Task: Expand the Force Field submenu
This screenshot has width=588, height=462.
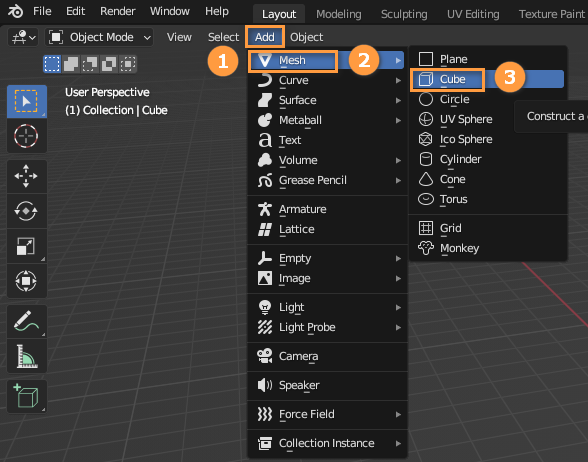Action: coord(327,414)
